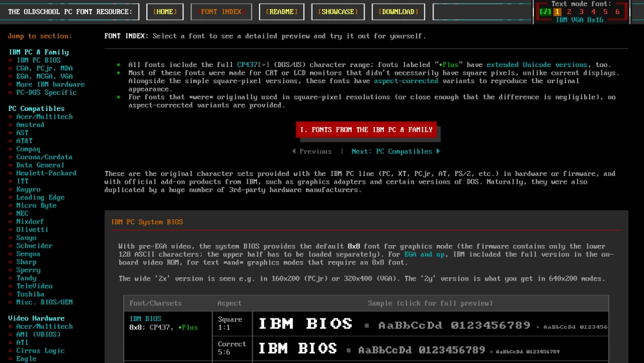Click the I. FONTS FROM THE IBM PC & FAMILY banner
644x363 pixels.
click(366, 130)
